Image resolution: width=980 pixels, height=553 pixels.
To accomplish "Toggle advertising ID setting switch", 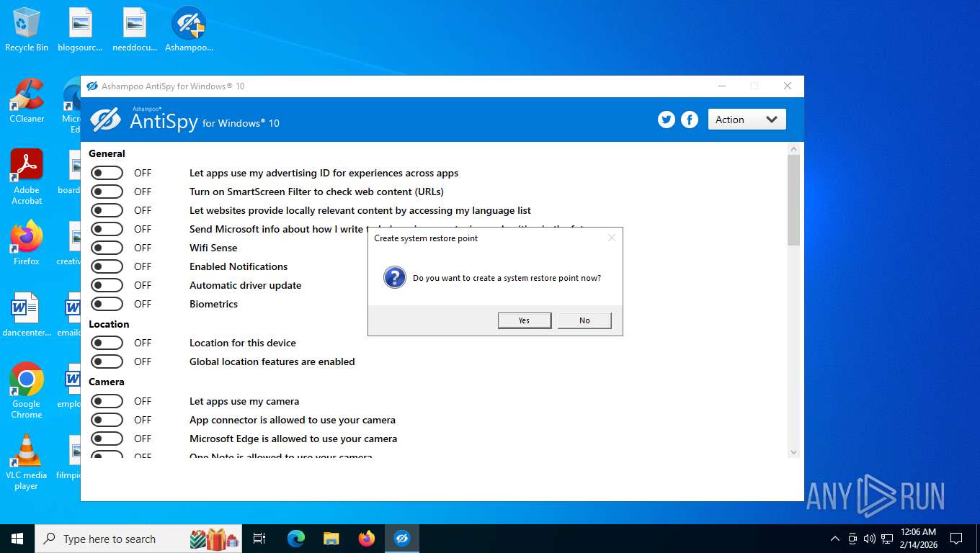I will tap(107, 173).
